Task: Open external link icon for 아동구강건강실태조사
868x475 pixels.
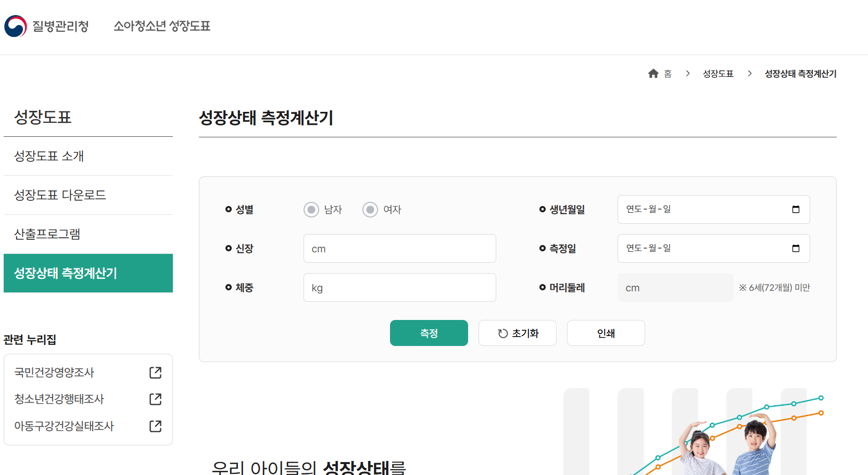Action: point(155,426)
